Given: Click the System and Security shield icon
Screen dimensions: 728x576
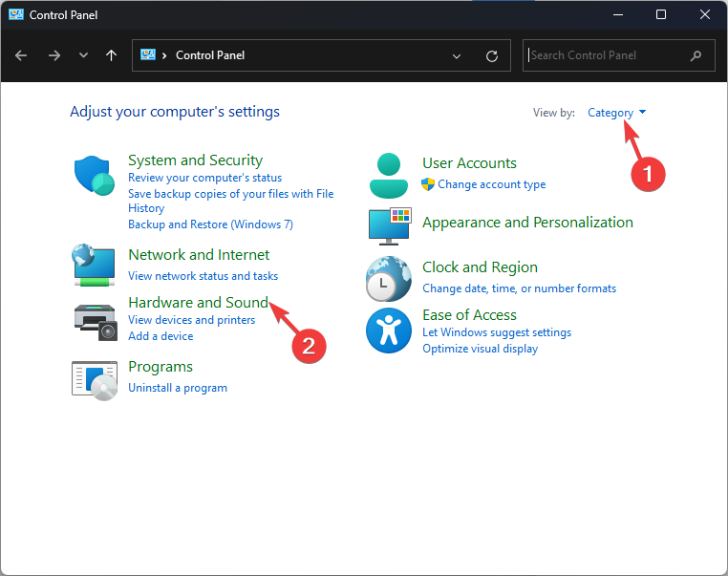Looking at the screenshot, I should pyautogui.click(x=95, y=176).
